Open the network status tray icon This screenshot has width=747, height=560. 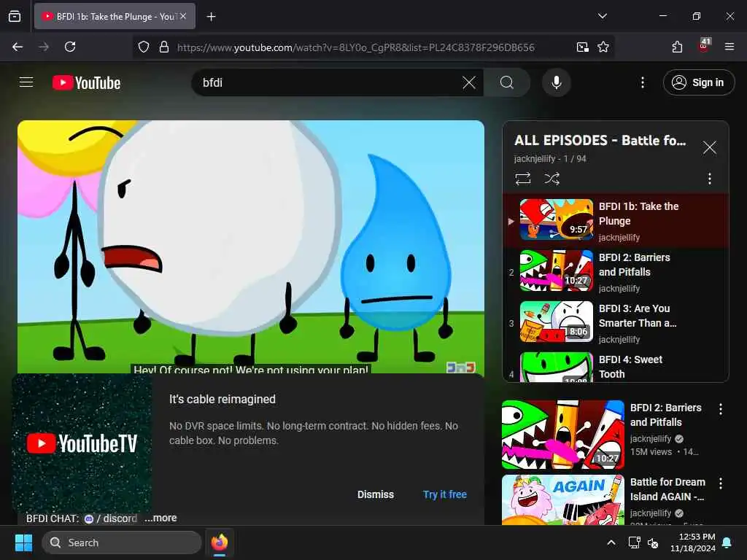[634, 542]
